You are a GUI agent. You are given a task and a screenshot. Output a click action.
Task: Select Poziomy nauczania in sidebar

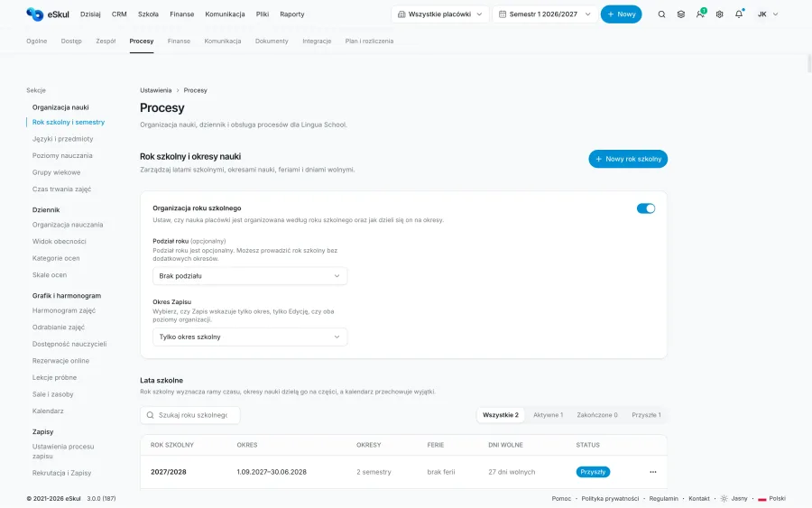point(62,155)
